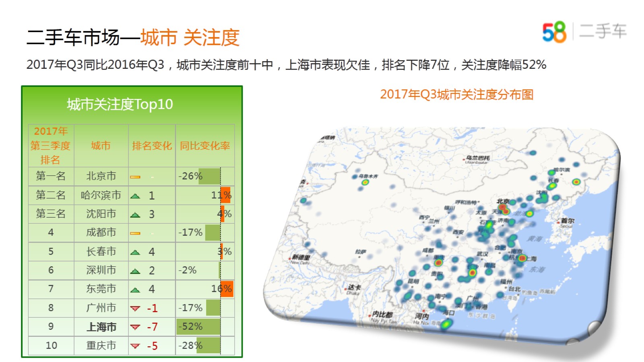Select the 成都市 cell
The width and height of the screenshot is (644, 362).
click(101, 232)
